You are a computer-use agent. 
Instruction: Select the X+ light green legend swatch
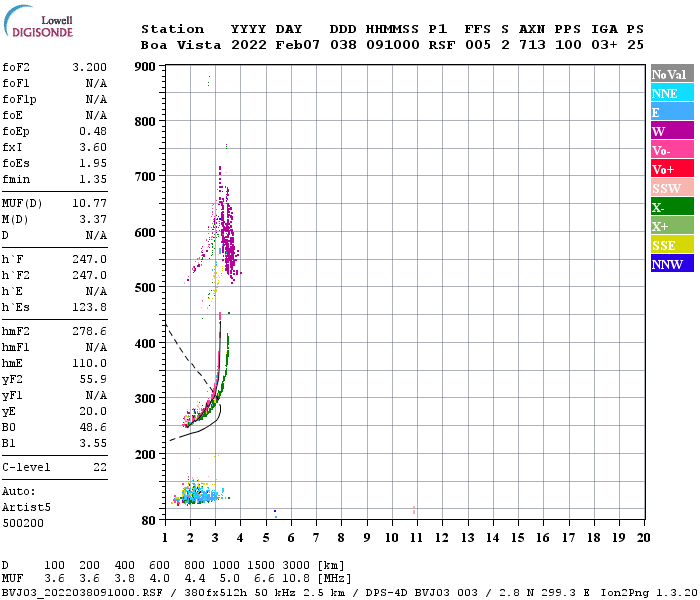click(672, 225)
